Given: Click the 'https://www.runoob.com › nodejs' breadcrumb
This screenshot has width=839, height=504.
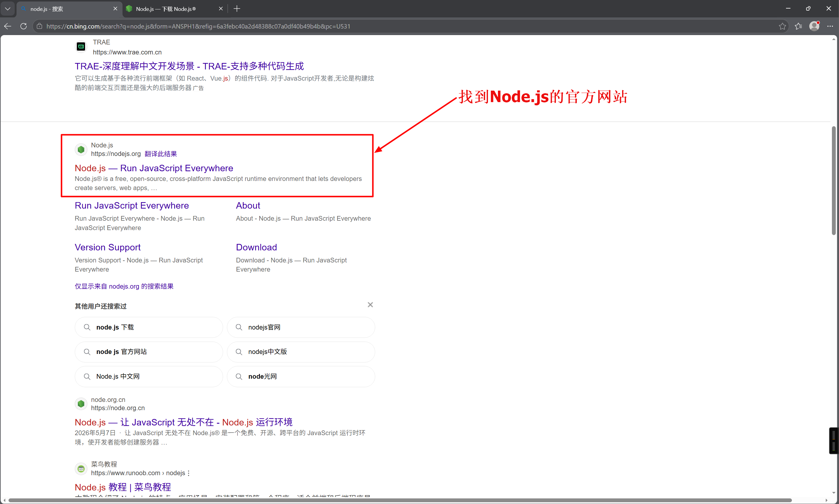Looking at the screenshot, I should pos(138,473).
